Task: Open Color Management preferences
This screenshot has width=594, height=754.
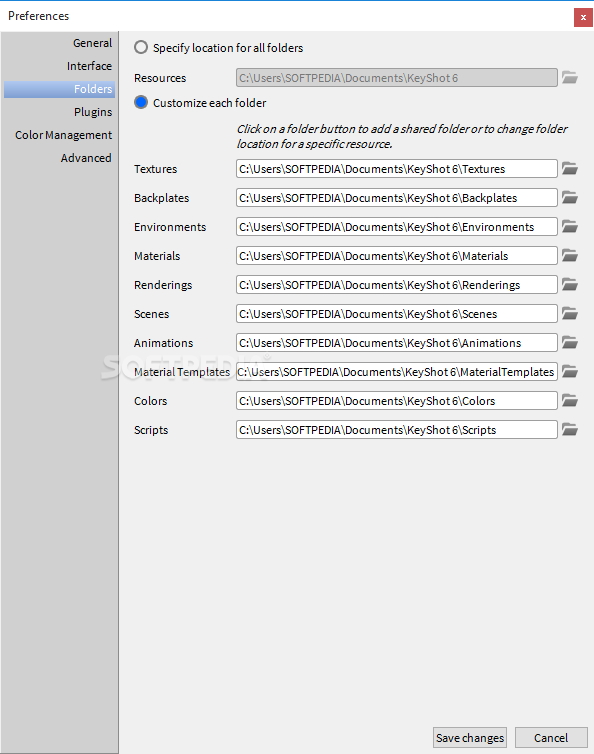Action: pos(63,135)
